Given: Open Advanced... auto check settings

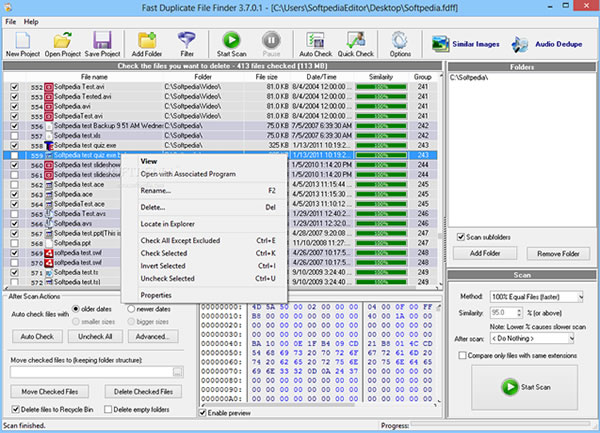Looking at the screenshot, I should point(152,337).
